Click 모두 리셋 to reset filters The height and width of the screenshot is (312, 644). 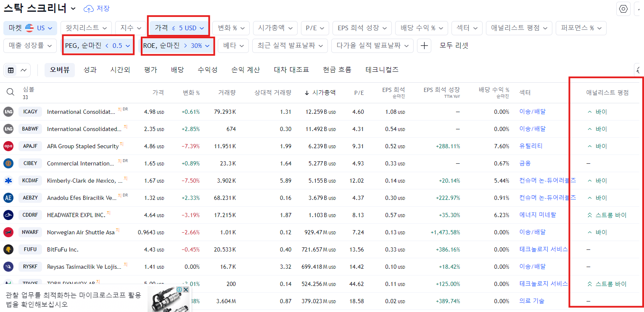(454, 46)
